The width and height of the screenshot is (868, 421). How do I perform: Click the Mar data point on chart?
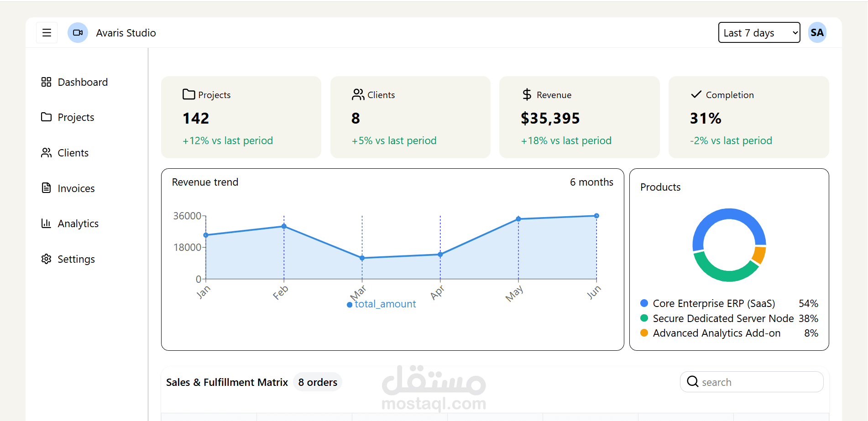click(x=362, y=258)
